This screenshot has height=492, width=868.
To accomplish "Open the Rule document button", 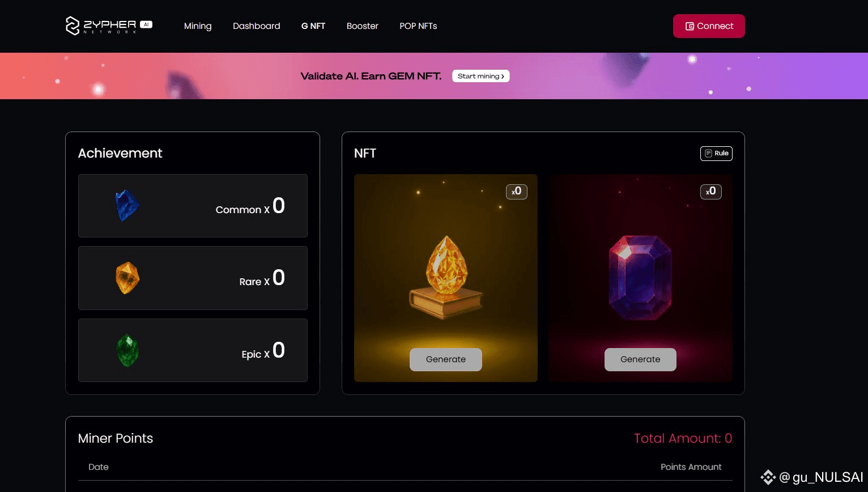I will pyautogui.click(x=716, y=153).
